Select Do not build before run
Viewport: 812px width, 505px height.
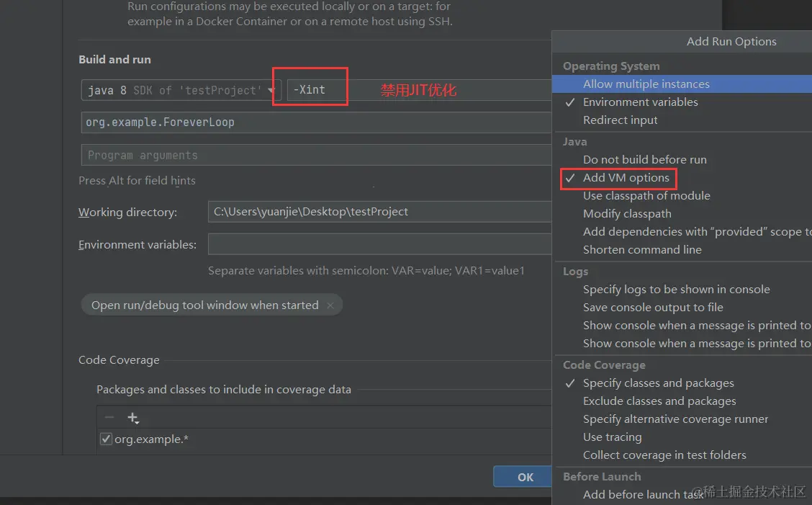pyautogui.click(x=682, y=160)
